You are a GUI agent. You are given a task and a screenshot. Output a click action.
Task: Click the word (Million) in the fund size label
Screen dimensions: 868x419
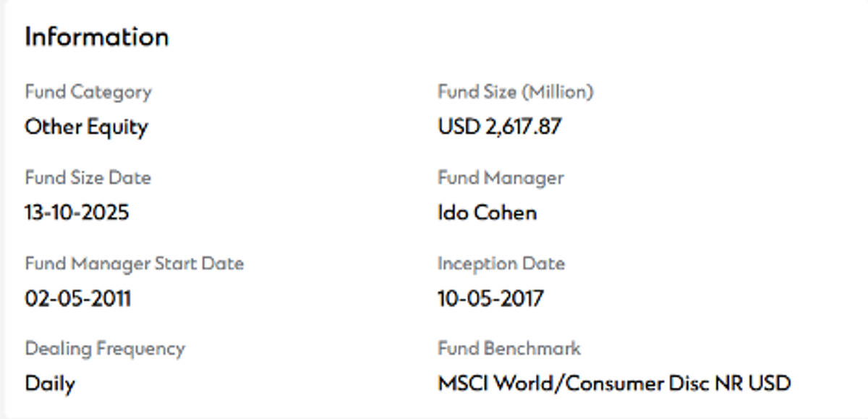(x=558, y=93)
